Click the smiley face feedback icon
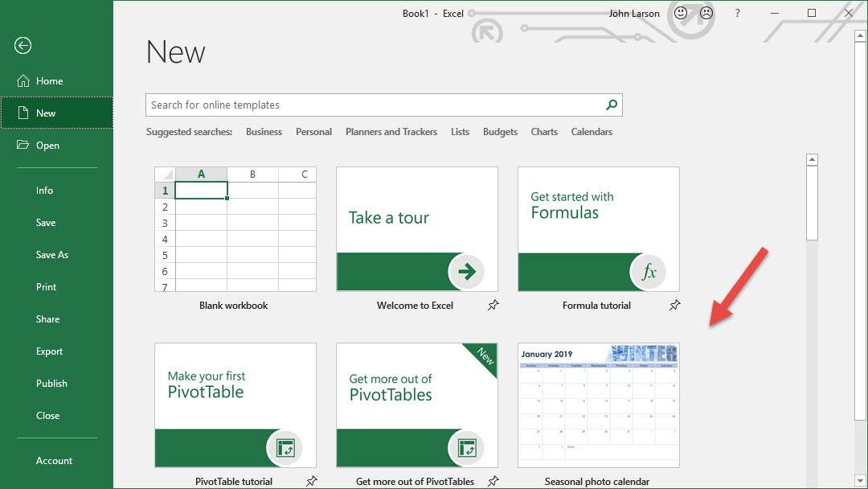 click(x=681, y=14)
